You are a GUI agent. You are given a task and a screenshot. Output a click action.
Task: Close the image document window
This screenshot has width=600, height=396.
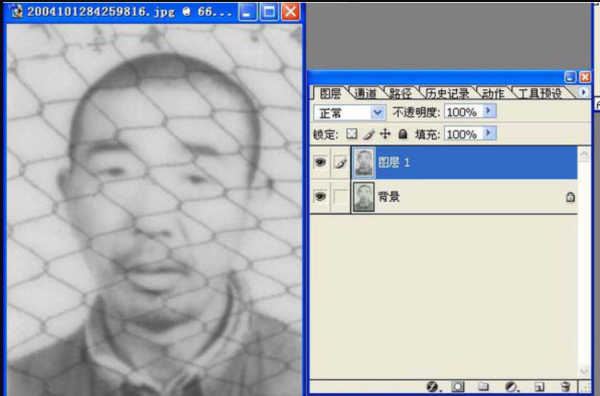tap(291, 12)
